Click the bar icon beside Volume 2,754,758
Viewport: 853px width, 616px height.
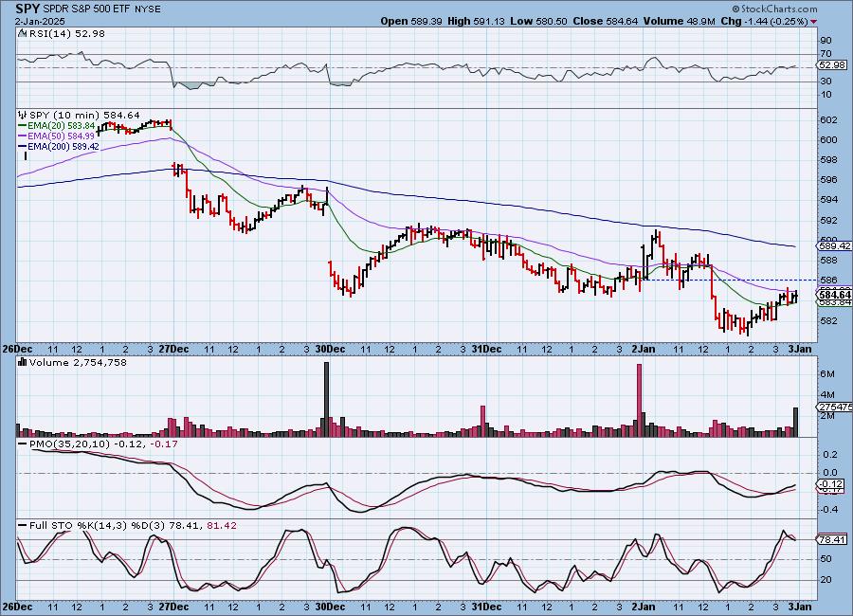23,362
